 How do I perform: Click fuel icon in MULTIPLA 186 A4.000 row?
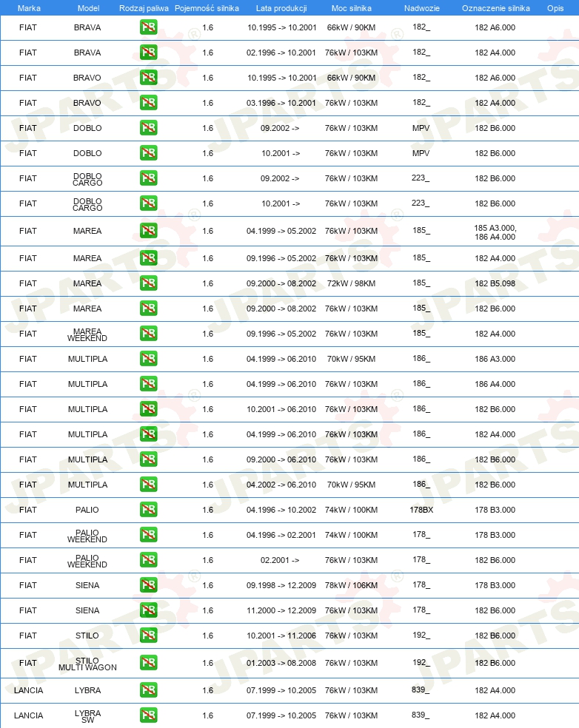pyautogui.click(x=149, y=384)
